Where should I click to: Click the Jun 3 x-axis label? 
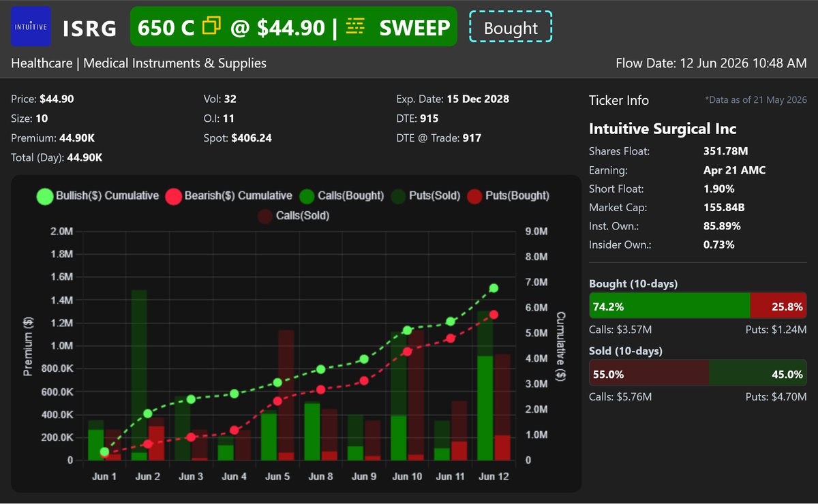coord(191,477)
